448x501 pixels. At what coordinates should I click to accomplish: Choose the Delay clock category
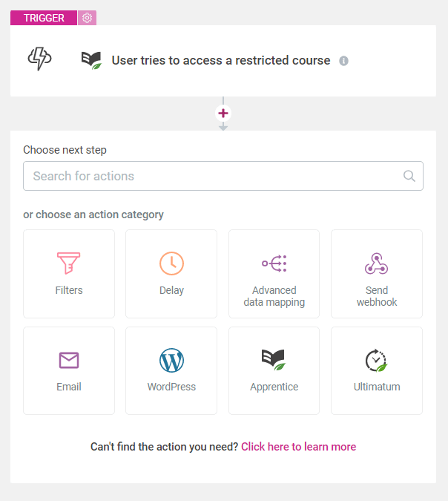[171, 273]
